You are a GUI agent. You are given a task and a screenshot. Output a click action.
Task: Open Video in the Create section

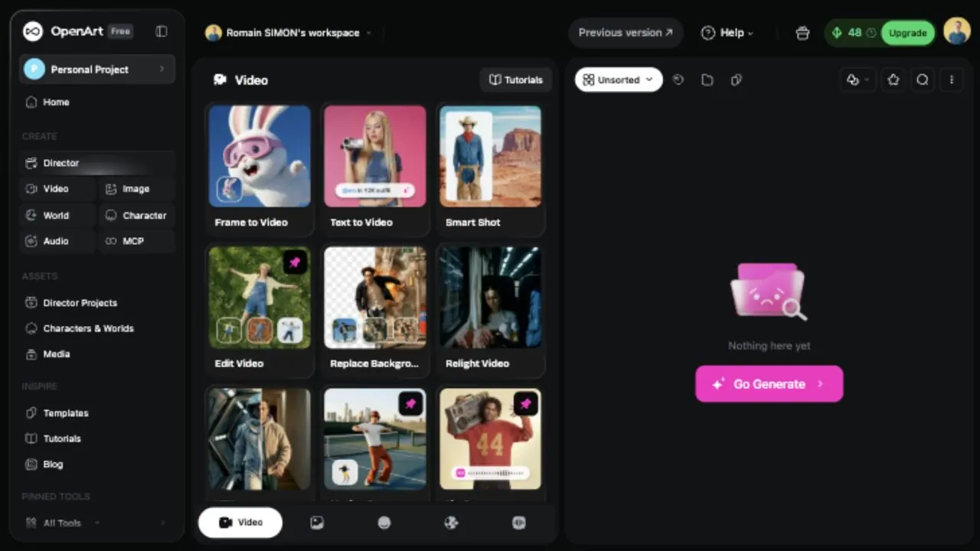tap(57, 189)
